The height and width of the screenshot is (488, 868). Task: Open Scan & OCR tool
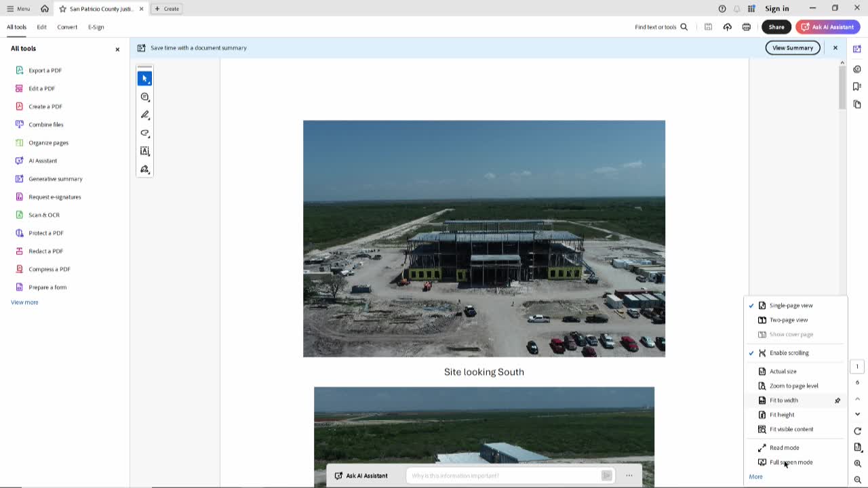click(x=43, y=215)
